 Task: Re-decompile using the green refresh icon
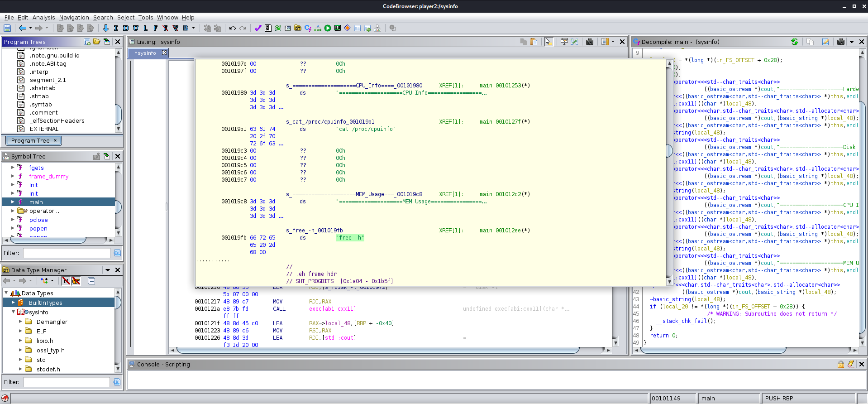pos(795,42)
